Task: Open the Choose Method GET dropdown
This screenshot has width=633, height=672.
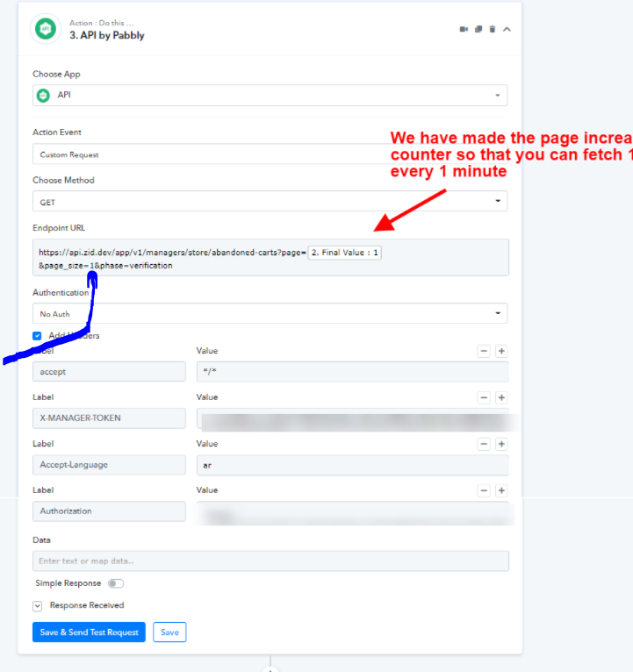Action: pos(270,202)
